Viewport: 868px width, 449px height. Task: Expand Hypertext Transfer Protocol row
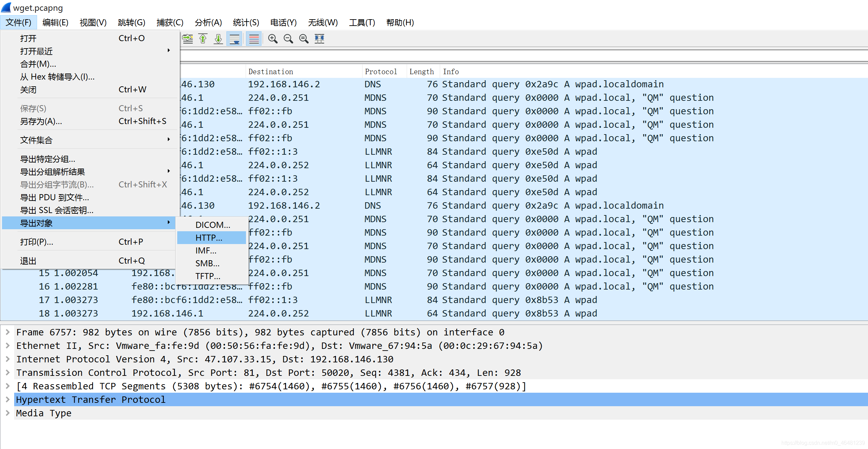pos(7,400)
